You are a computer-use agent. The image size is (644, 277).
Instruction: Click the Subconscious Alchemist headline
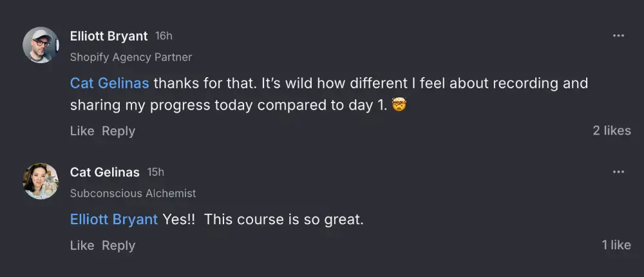[133, 193]
